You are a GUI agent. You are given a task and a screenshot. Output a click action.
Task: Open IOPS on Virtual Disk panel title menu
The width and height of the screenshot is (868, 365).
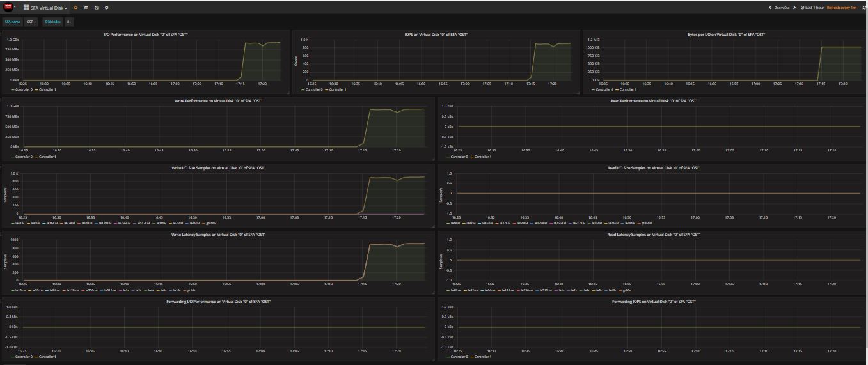tap(436, 35)
